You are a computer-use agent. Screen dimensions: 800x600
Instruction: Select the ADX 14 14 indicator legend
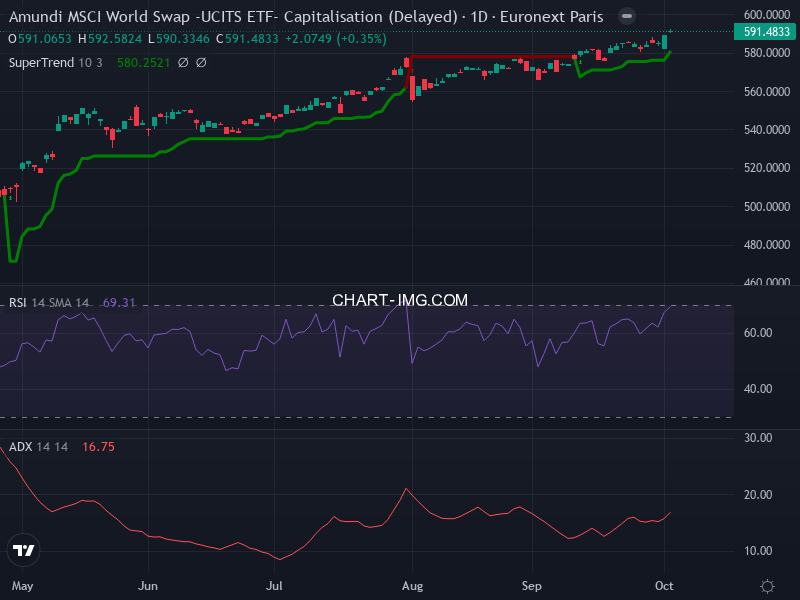coord(38,446)
